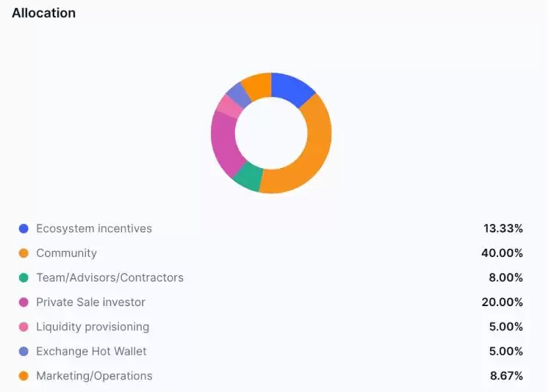Image resolution: width=551 pixels, height=392 pixels.
Task: Select the Private Sale investor label
Action: 90,302
